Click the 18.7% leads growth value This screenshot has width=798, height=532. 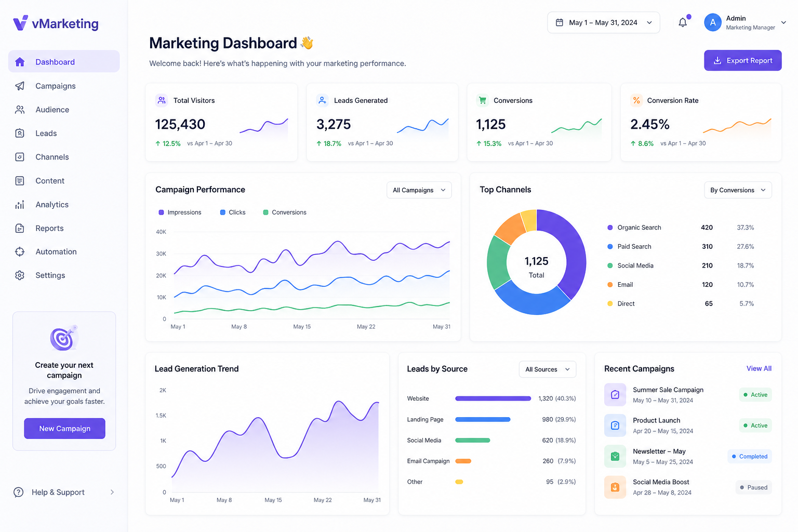(x=332, y=143)
